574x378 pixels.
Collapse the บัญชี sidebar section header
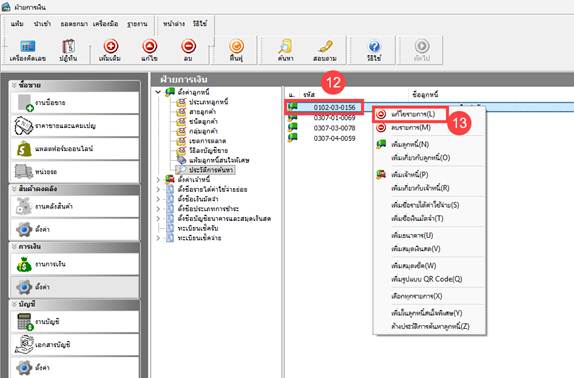pos(75,304)
